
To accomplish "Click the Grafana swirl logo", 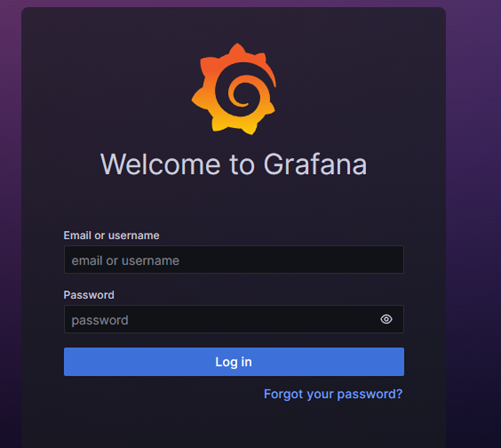I will click(234, 89).
